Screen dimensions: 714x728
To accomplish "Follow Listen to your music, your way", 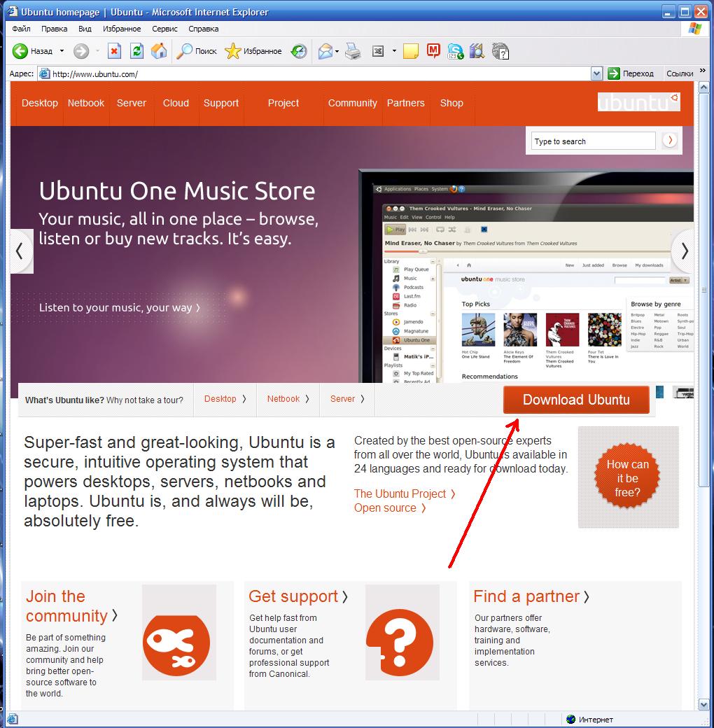I will point(120,308).
